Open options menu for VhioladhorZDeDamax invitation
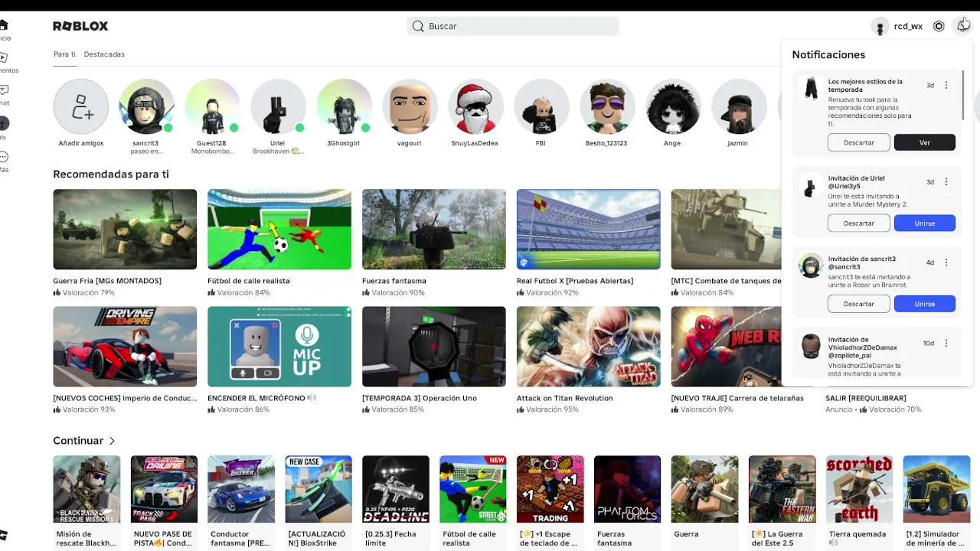 click(x=946, y=344)
